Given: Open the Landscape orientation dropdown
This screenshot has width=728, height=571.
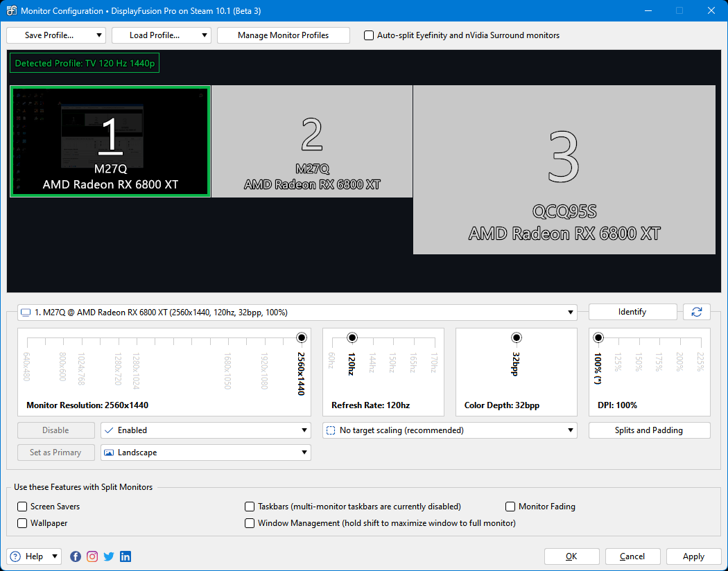Looking at the screenshot, I should (206, 453).
